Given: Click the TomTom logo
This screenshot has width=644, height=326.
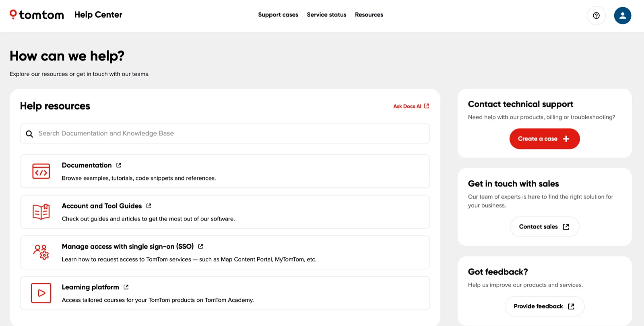Looking at the screenshot, I should click(37, 15).
